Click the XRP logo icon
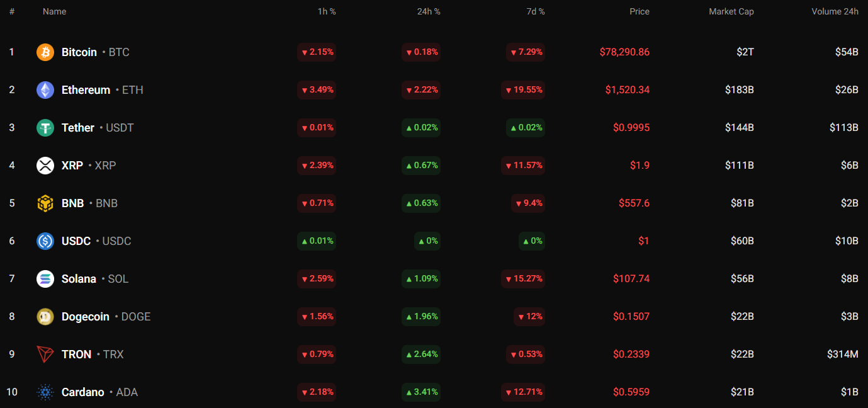The height and width of the screenshot is (408, 868). click(45, 166)
